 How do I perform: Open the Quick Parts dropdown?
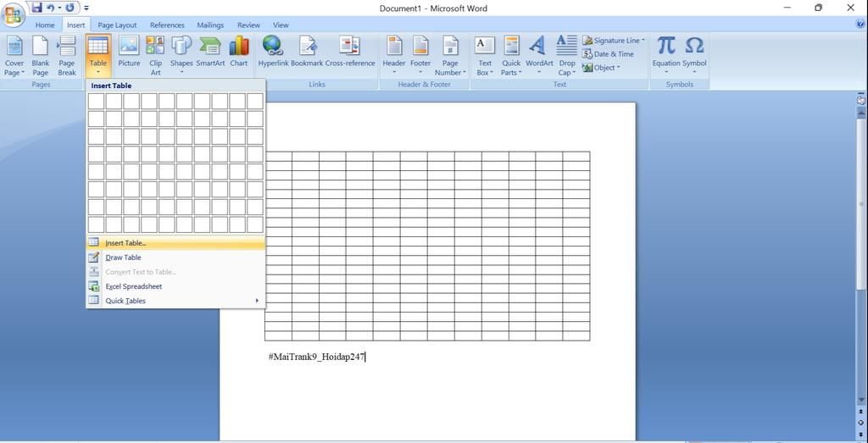[x=511, y=56]
